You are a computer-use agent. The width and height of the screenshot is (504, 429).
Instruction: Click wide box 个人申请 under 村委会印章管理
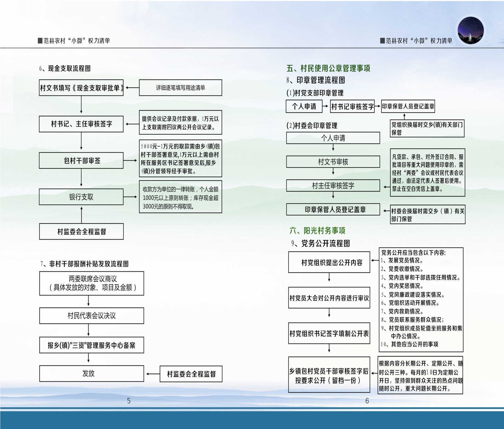[x=333, y=138]
